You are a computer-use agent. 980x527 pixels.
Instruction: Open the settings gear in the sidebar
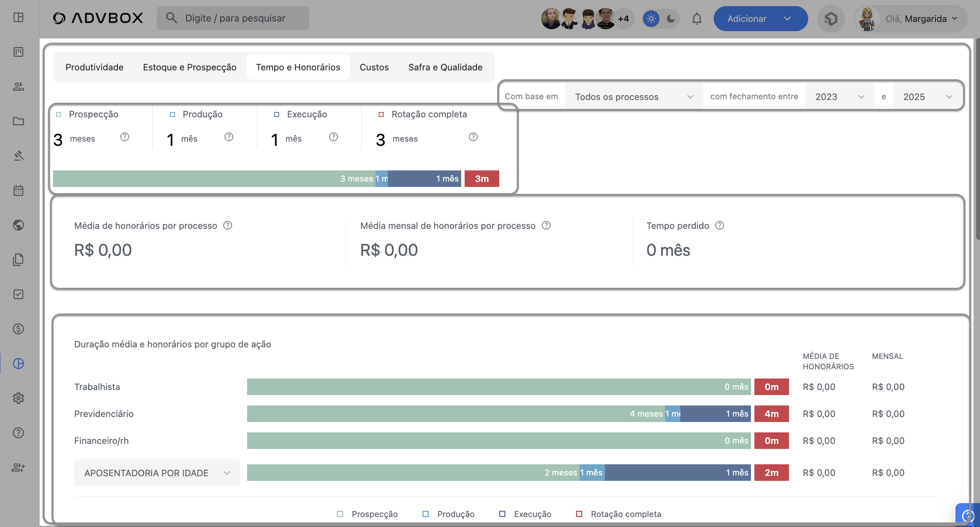18,398
